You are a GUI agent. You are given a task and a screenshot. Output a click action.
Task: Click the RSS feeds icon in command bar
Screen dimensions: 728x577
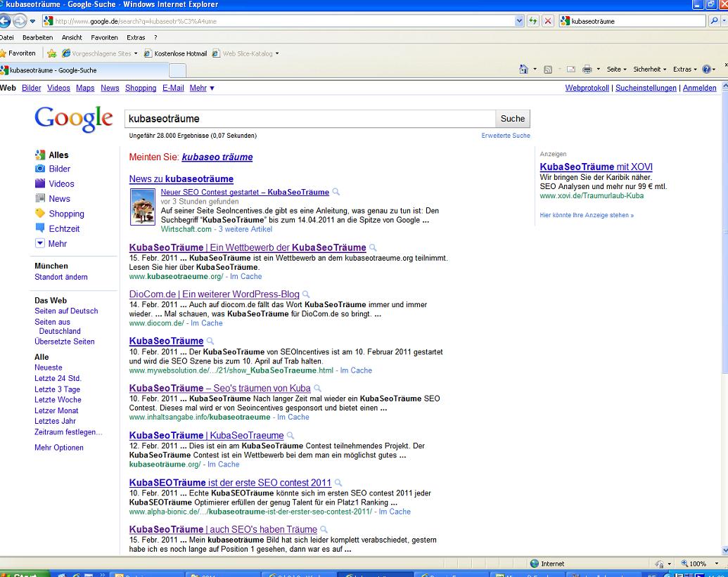(548, 69)
